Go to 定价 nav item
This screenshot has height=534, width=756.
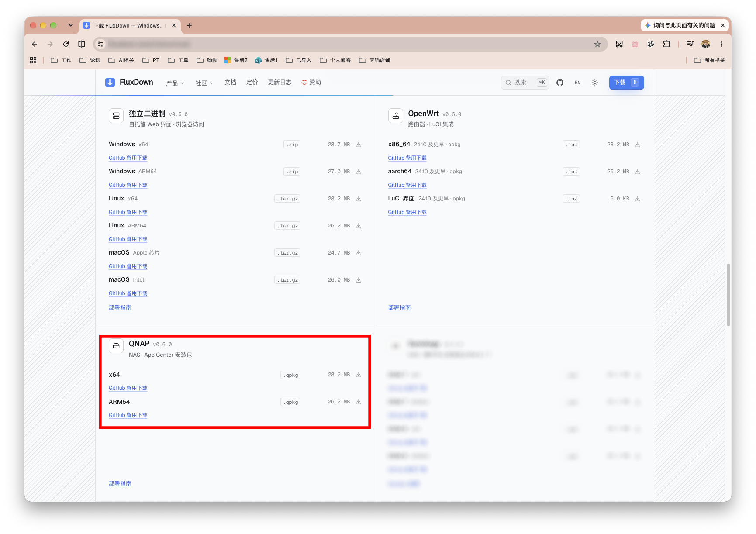pyautogui.click(x=252, y=83)
